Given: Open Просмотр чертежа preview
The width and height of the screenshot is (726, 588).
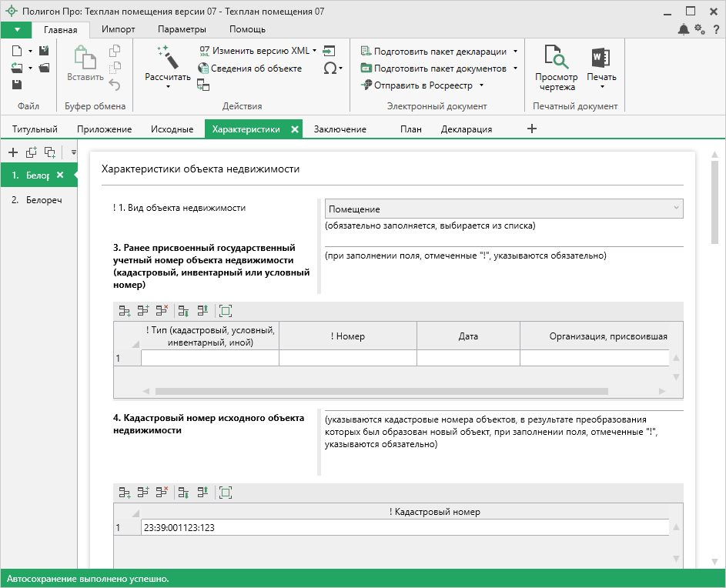Looking at the screenshot, I should (x=556, y=58).
